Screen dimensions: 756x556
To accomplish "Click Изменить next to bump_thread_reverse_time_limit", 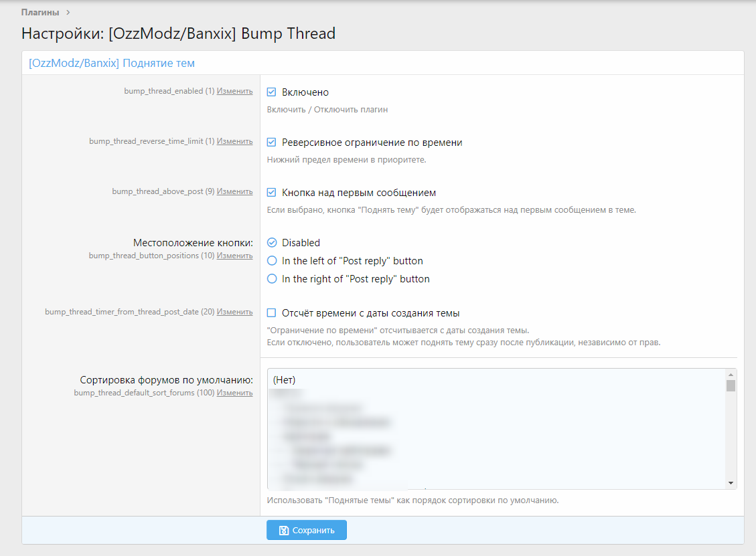I will (x=234, y=141).
